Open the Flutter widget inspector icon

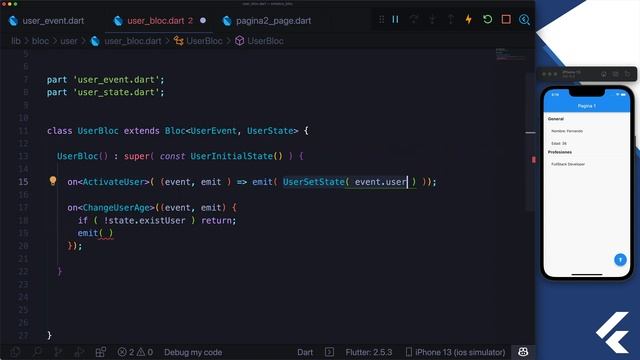524,20
